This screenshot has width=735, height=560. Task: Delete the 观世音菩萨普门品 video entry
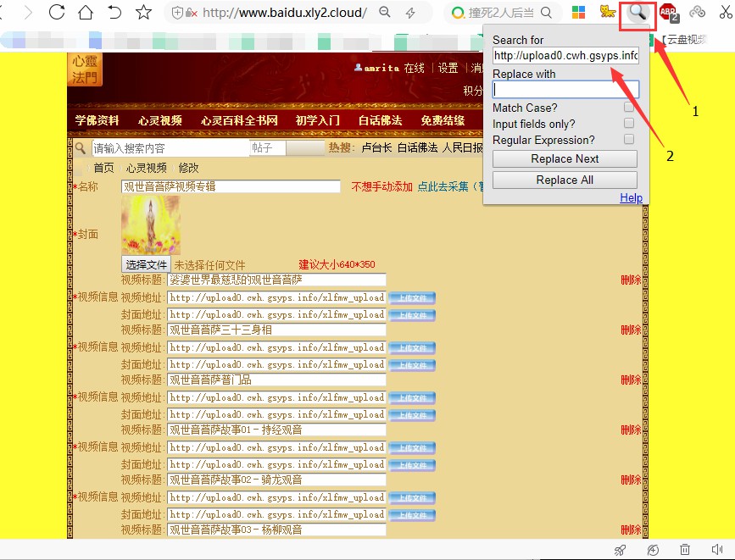point(631,380)
